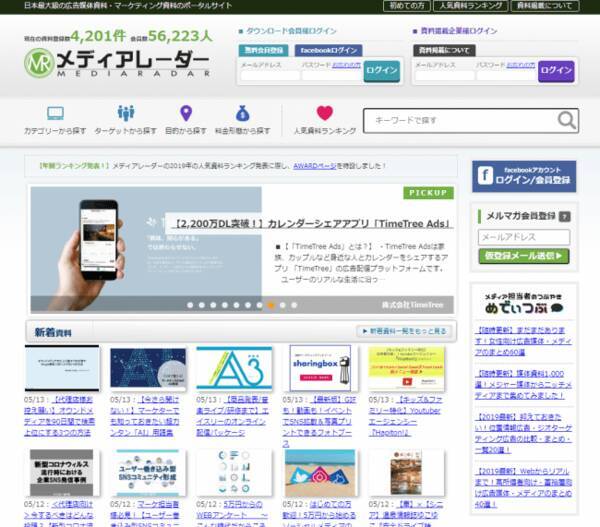Open the sharingbox thumbnail
The width and height of the screenshot is (600, 527).
(320, 368)
